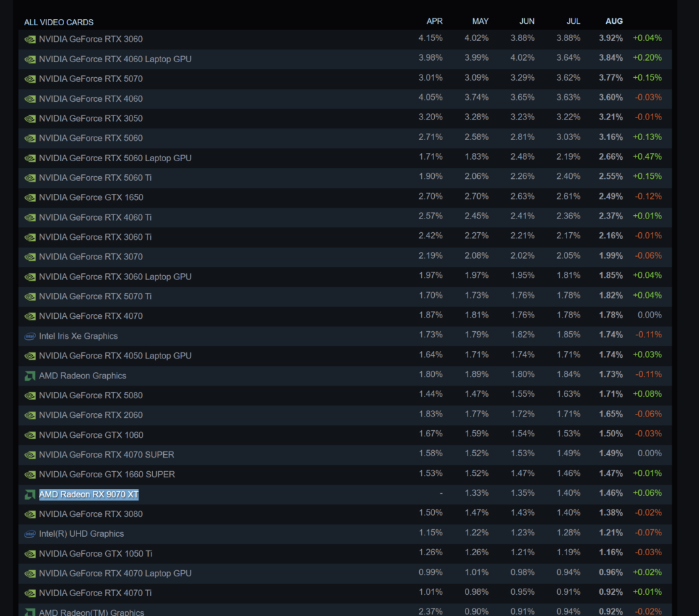Click the 3.28% MAY value for RTX 3050

coord(476,117)
